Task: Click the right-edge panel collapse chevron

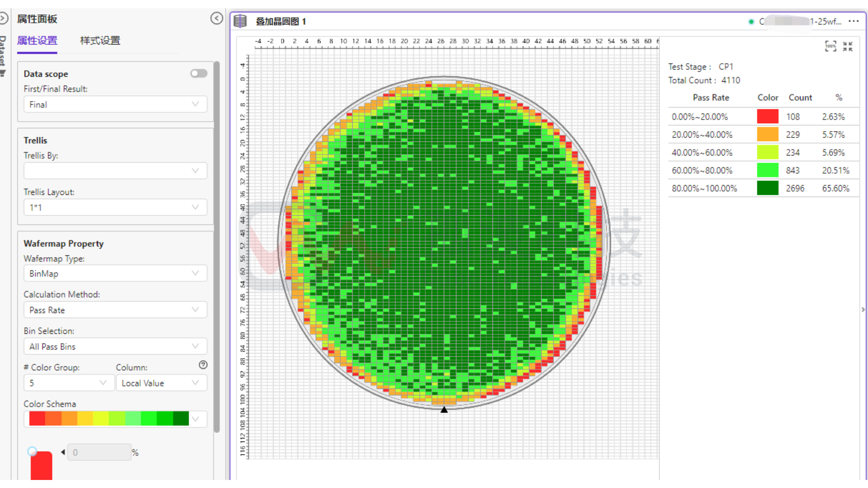Action: click(x=863, y=310)
